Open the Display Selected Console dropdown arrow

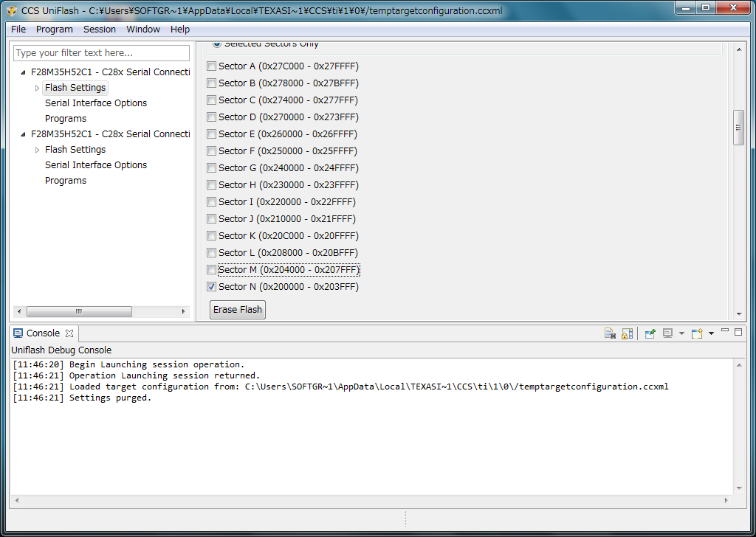click(x=681, y=333)
